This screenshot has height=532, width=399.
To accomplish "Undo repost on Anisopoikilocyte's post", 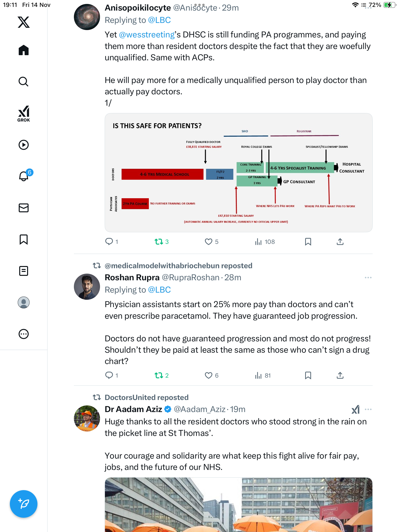I will tap(159, 242).
